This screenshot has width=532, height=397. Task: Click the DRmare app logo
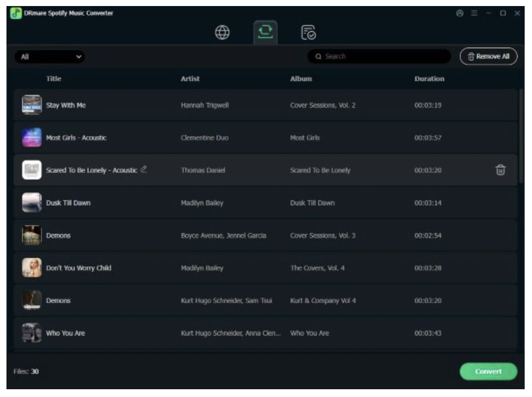16,13
